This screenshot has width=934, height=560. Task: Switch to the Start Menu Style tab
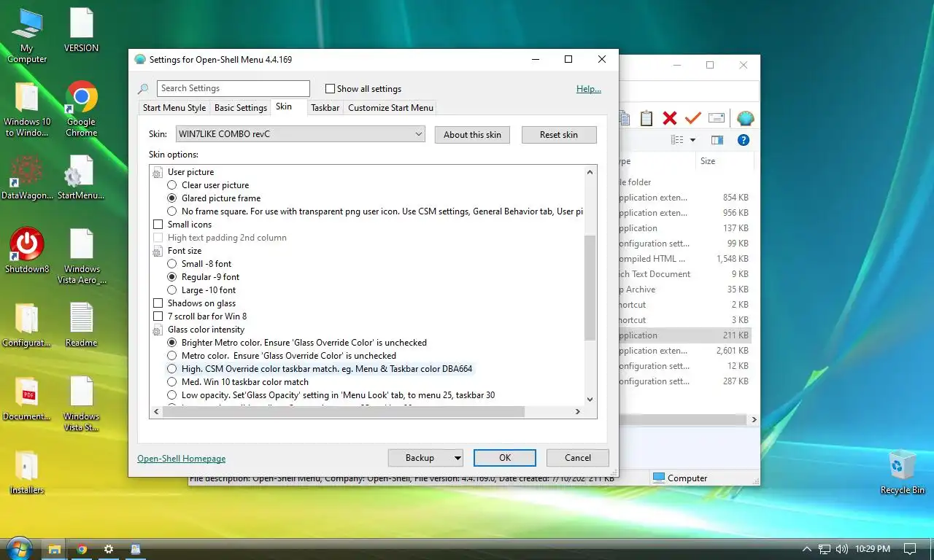174,108
